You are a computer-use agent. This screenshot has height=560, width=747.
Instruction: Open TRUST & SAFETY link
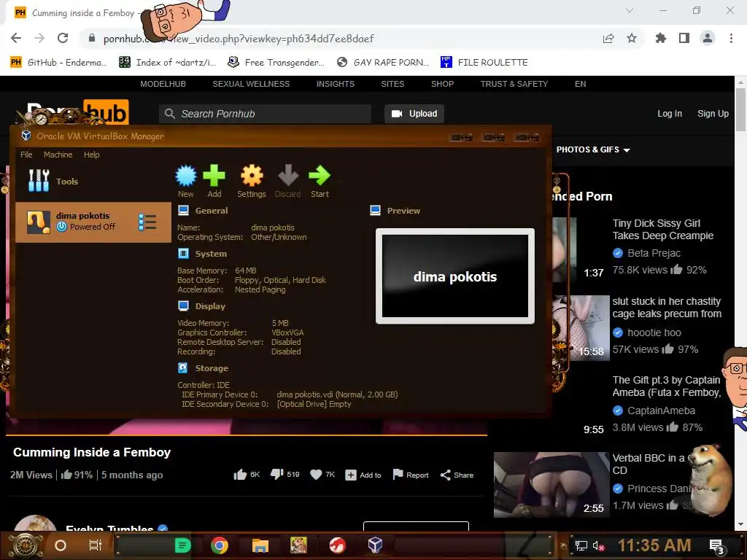point(514,84)
